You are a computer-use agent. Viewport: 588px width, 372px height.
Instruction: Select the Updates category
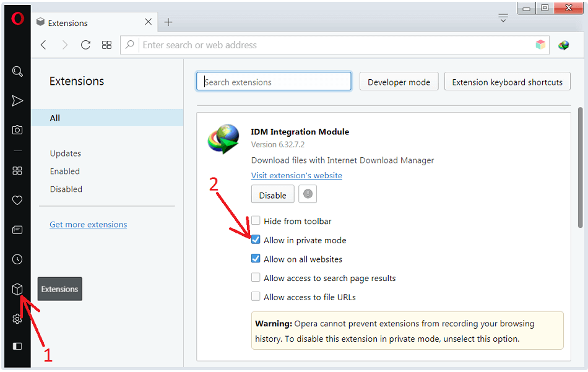pyautogui.click(x=66, y=154)
